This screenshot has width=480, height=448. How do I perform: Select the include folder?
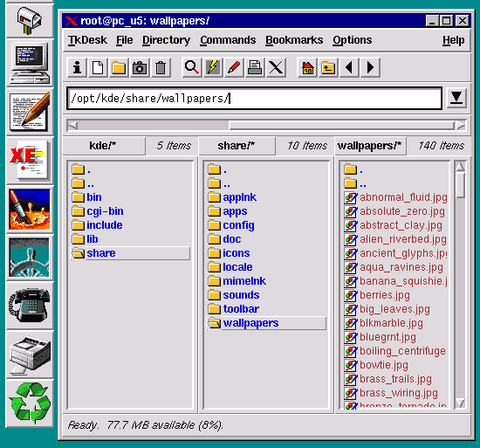[98, 225]
